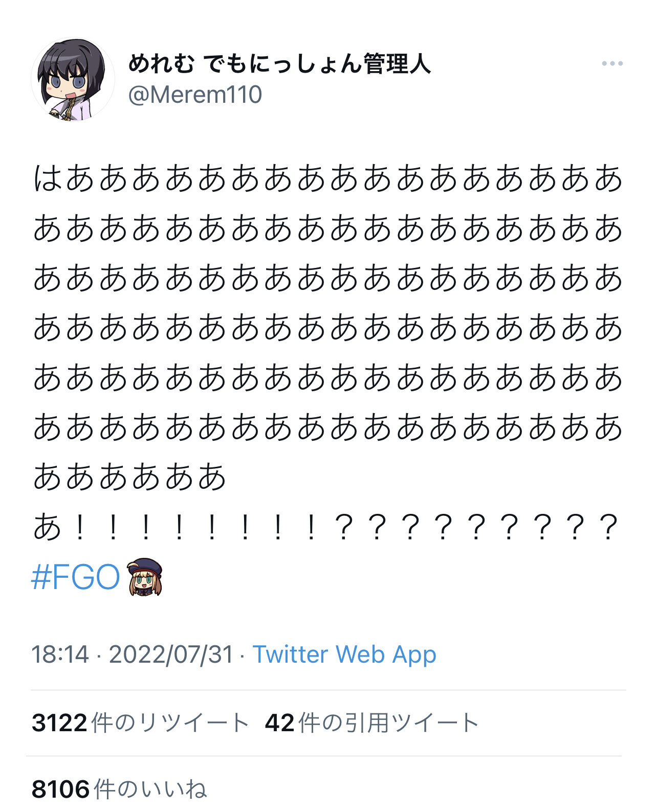Click the short seventh line of あ characters
Viewport: 657px width, 812px height.
pyautogui.click(x=130, y=477)
